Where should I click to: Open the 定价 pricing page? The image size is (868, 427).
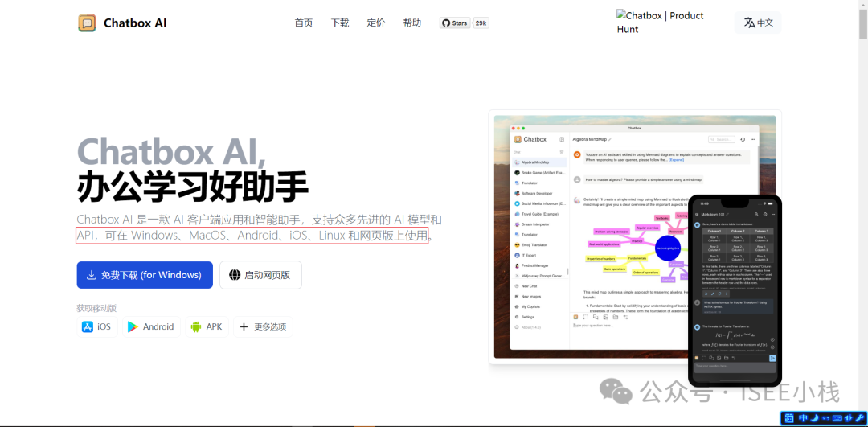point(376,23)
